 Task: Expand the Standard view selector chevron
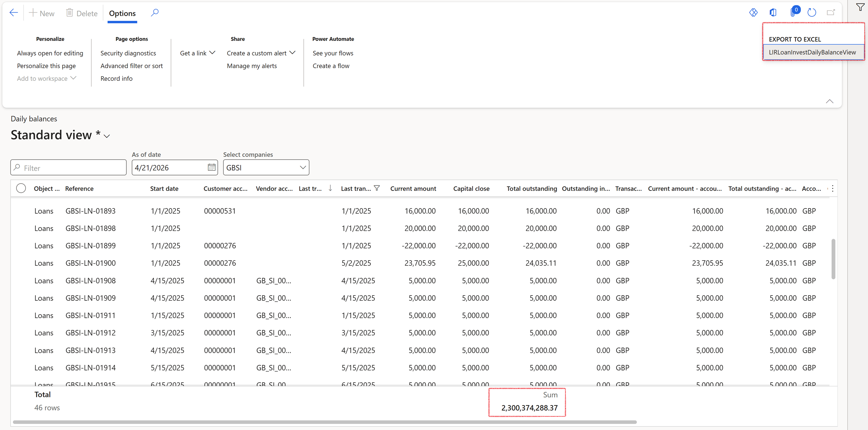[107, 136]
